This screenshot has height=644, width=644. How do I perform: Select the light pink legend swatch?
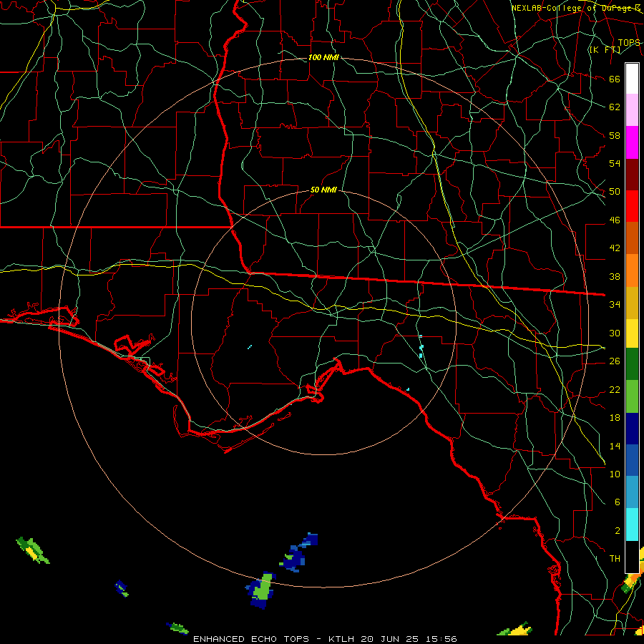[632, 110]
